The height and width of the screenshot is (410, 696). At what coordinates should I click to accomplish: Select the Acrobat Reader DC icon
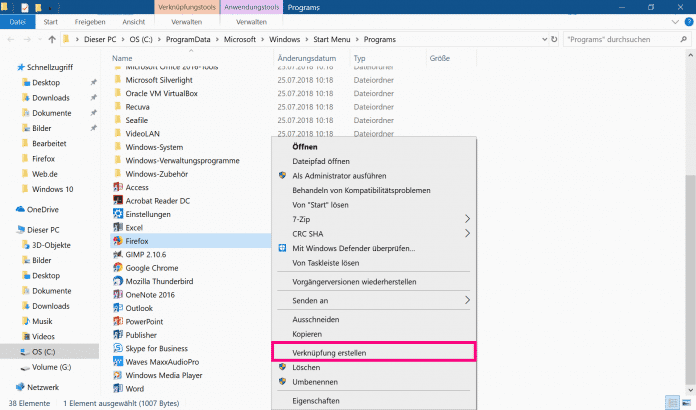pos(117,200)
